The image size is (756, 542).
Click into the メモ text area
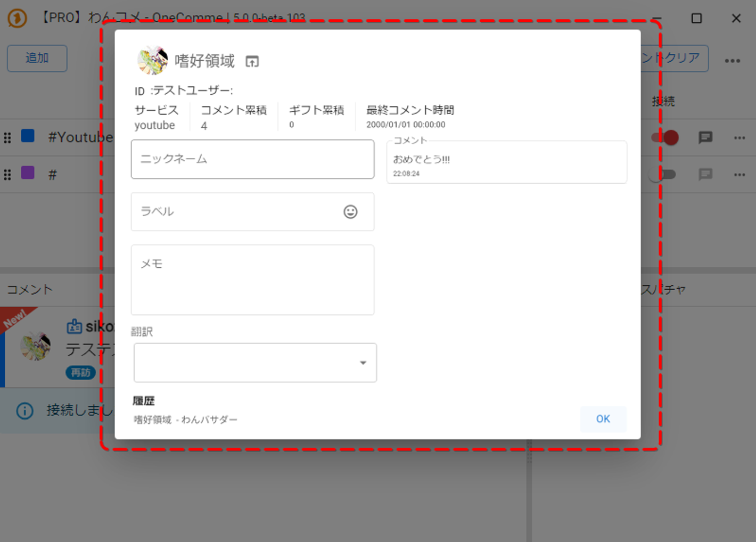pyautogui.click(x=252, y=280)
